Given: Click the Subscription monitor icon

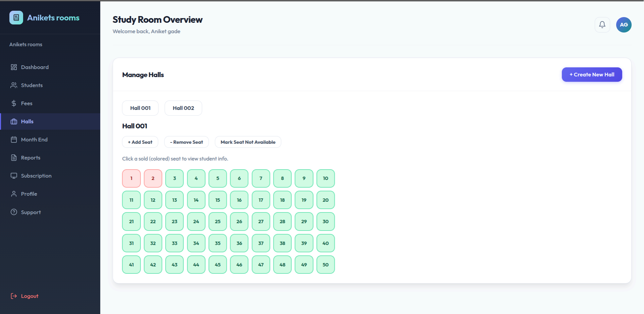Looking at the screenshot, I should click(x=14, y=176).
